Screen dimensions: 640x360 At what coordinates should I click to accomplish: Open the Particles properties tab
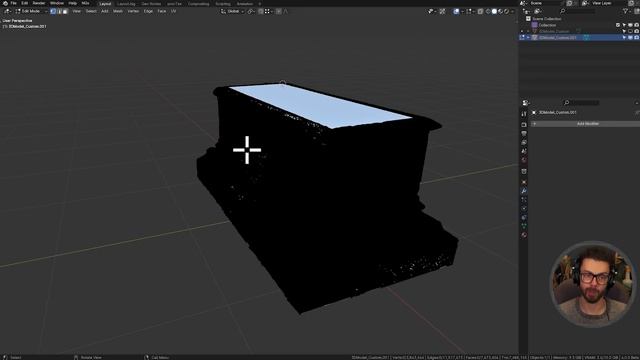(x=524, y=199)
